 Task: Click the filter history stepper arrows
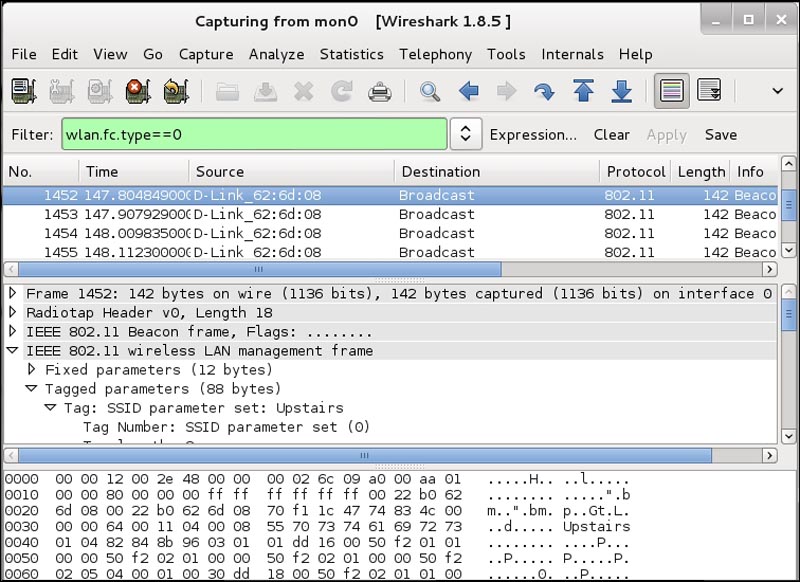[x=466, y=134]
